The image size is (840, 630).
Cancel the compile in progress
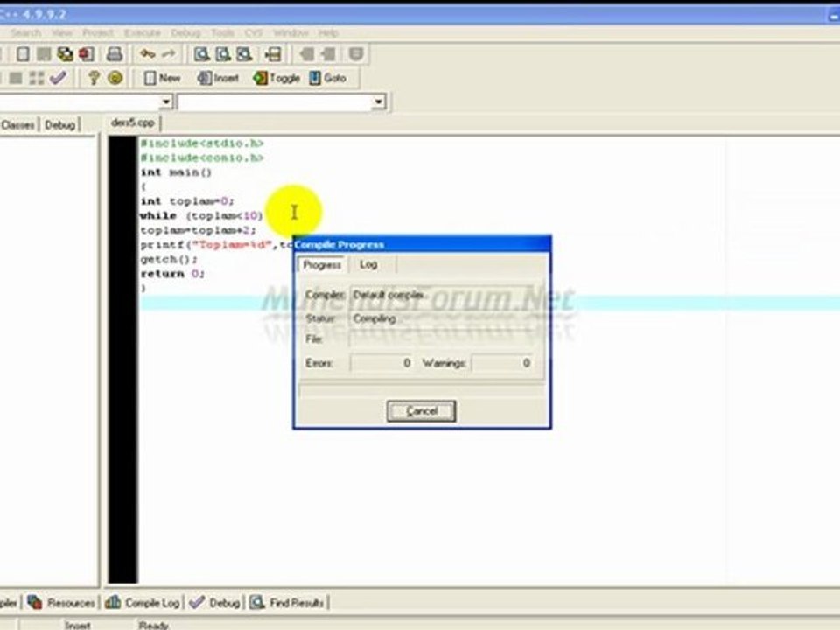pos(421,411)
